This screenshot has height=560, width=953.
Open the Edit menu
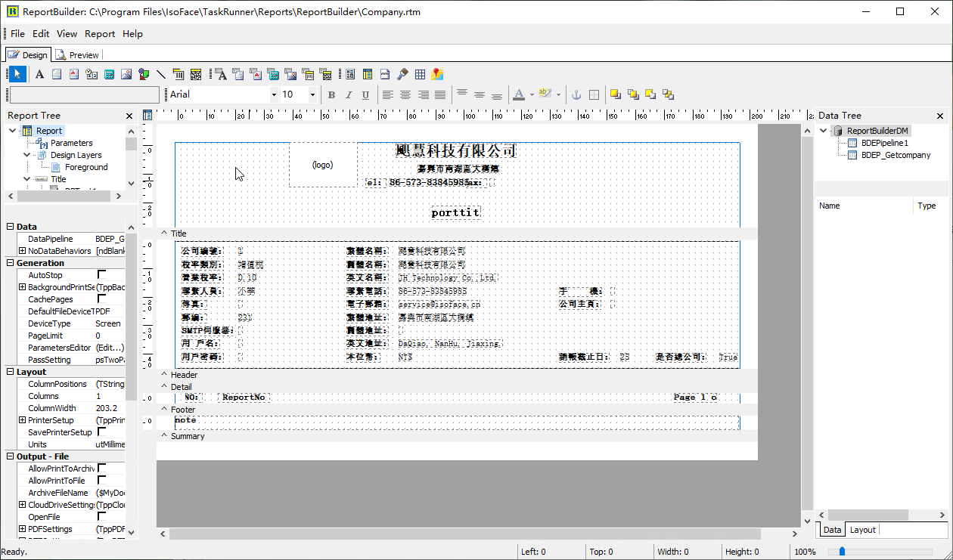tap(41, 34)
